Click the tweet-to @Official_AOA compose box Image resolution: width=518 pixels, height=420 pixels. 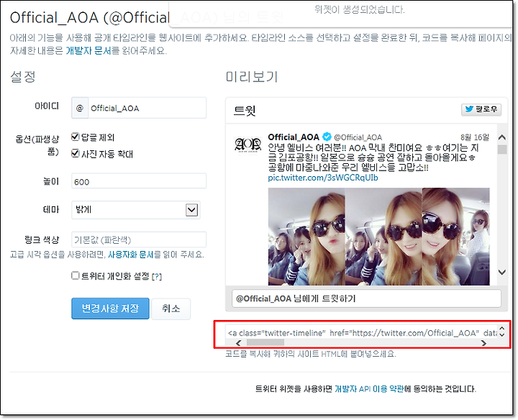pos(366,298)
